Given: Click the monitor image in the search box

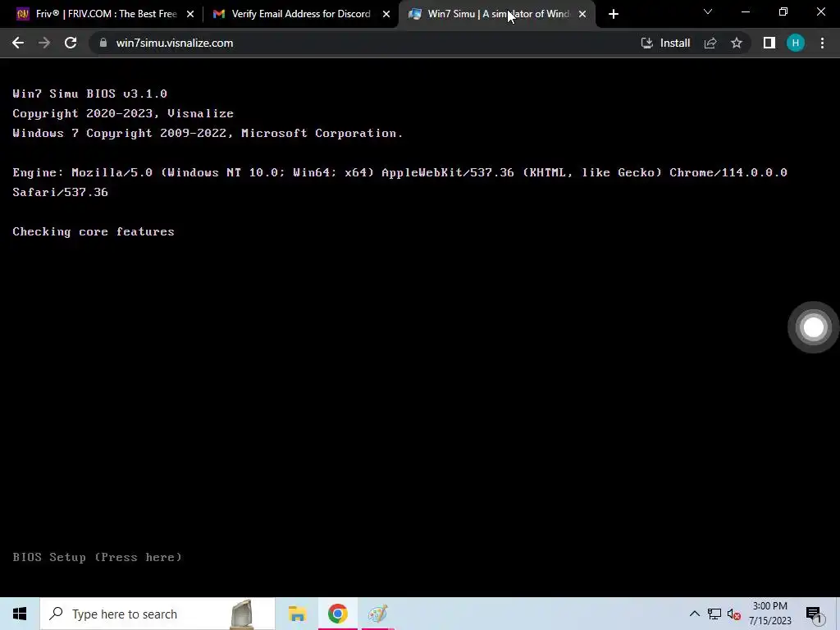Looking at the screenshot, I should point(242,614).
